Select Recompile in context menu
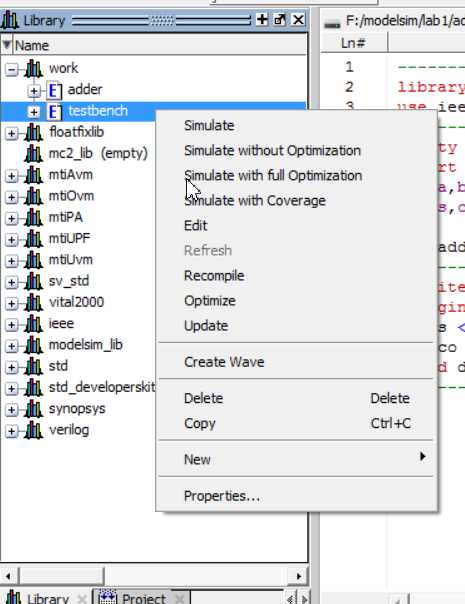Viewport: 465px width, 604px height. [297, 276]
